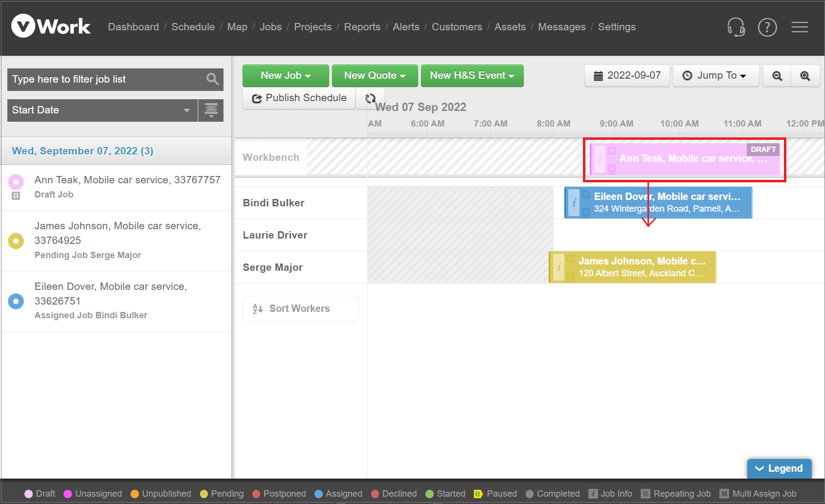The width and height of the screenshot is (825, 504).
Task: Click the zoom in magnifier icon
Action: 805,76
